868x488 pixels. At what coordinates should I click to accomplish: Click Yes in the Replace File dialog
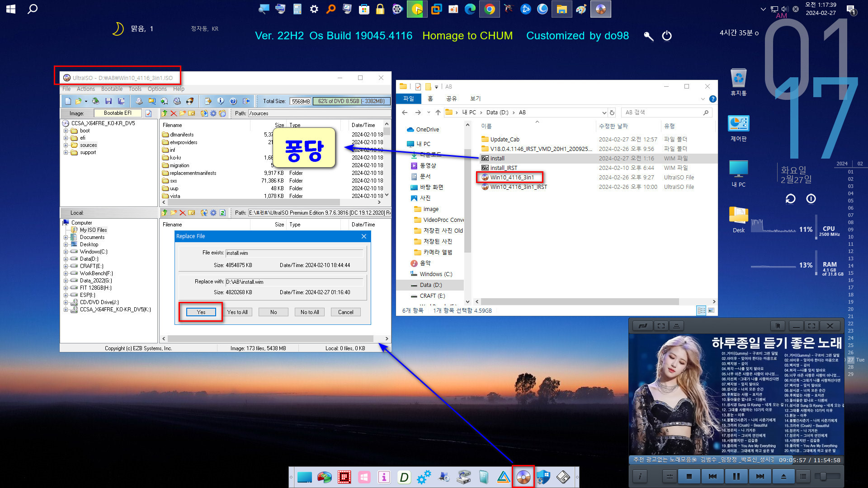click(x=201, y=312)
